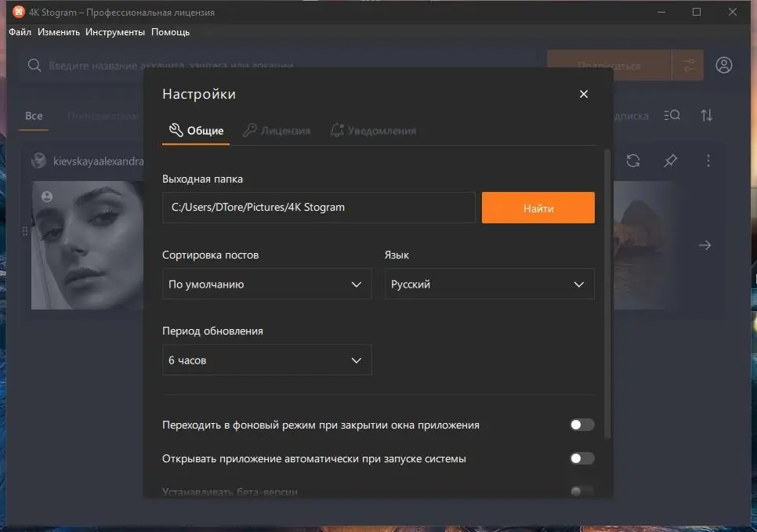Click the orange sync icon beside the subscribe button
This screenshot has width=757, height=532.
688,65
